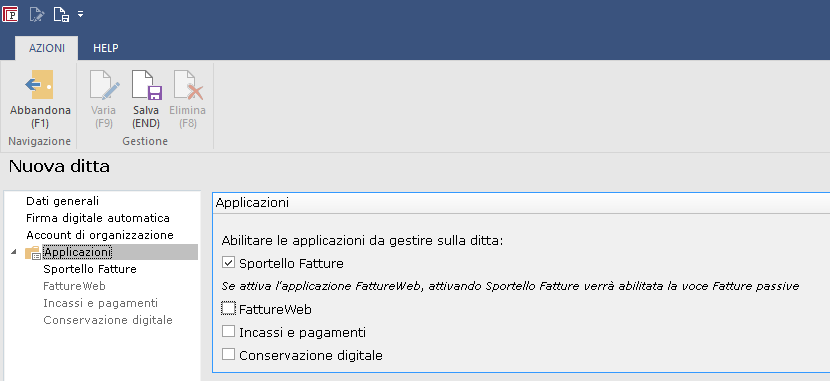The image size is (830, 381).
Task: Open Sportello Fatture tree sub-item
Action: coord(90,269)
